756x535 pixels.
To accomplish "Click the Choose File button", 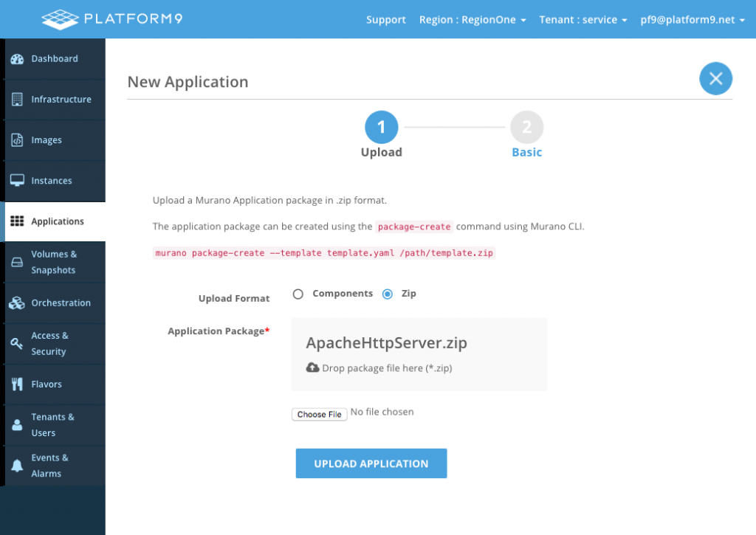I will 319,415.
